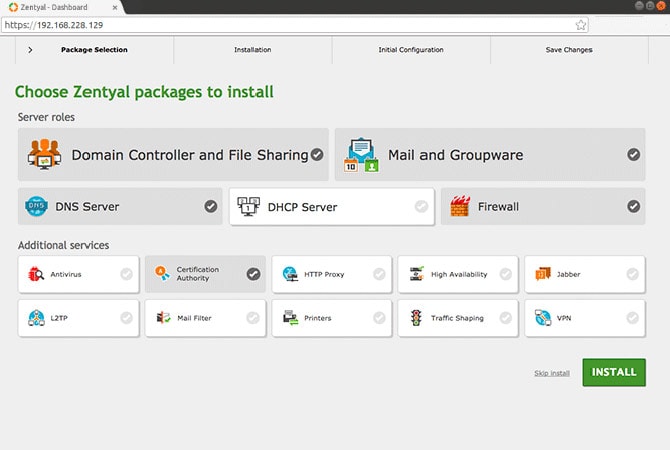Screen dimensions: 670x450
Task: Click the Jabber chat icon
Action: click(543, 274)
